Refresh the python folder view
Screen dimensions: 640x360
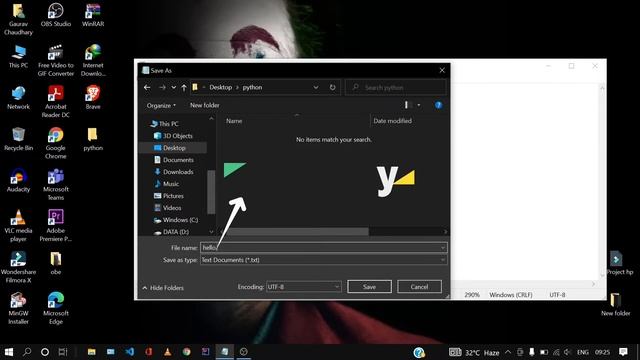click(332, 87)
